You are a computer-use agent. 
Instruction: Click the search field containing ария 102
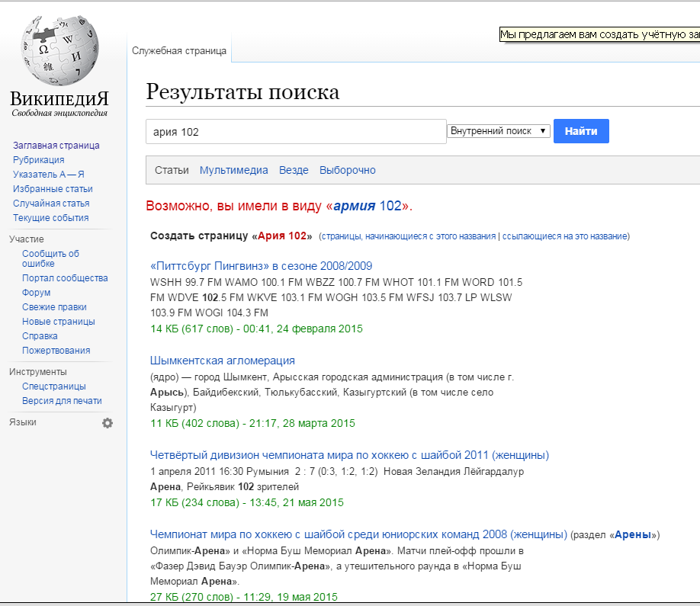click(x=295, y=132)
